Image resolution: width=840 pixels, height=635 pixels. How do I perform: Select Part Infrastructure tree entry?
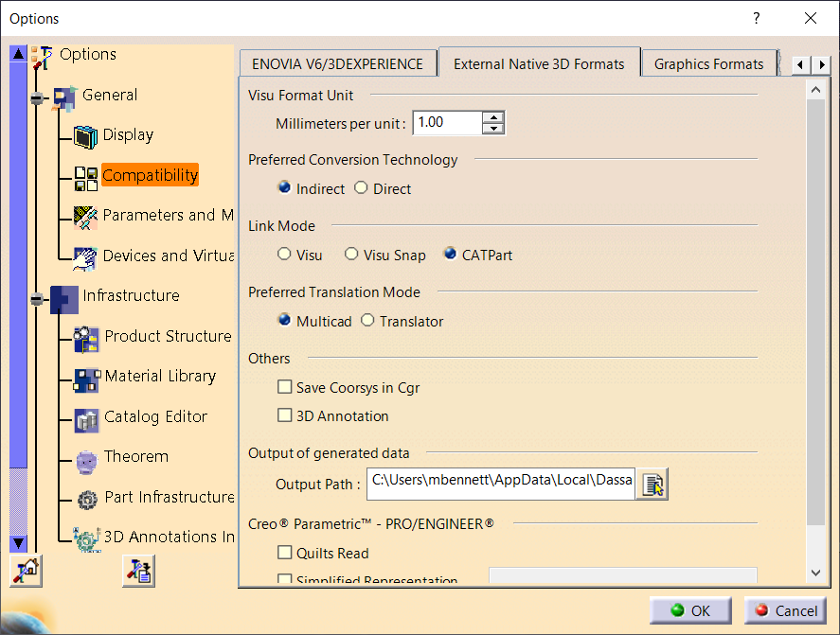(170, 498)
